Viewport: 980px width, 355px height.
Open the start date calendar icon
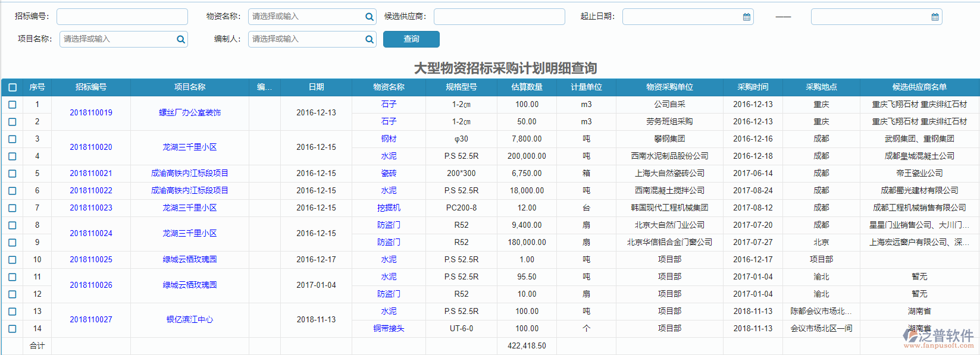747,17
